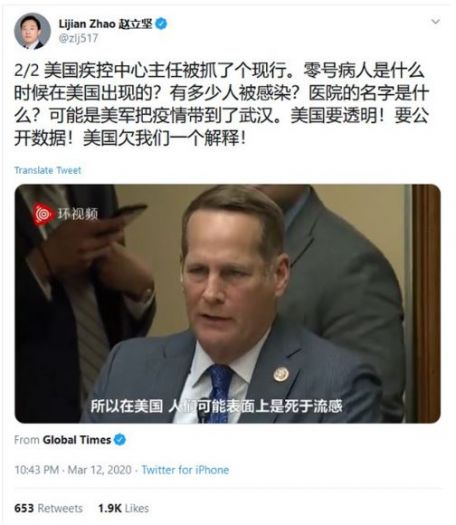Click the 10:43 PM timestamp
This screenshot has height=525, width=456.
pos(37,470)
